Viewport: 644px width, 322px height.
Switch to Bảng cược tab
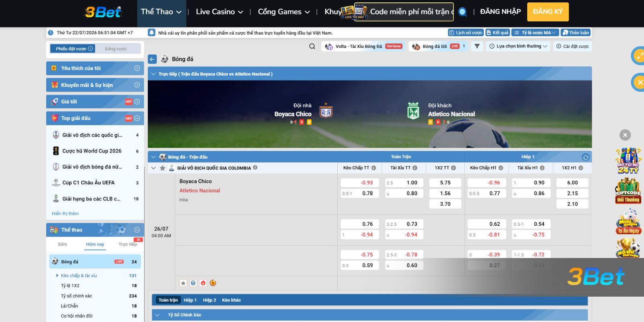click(116, 49)
